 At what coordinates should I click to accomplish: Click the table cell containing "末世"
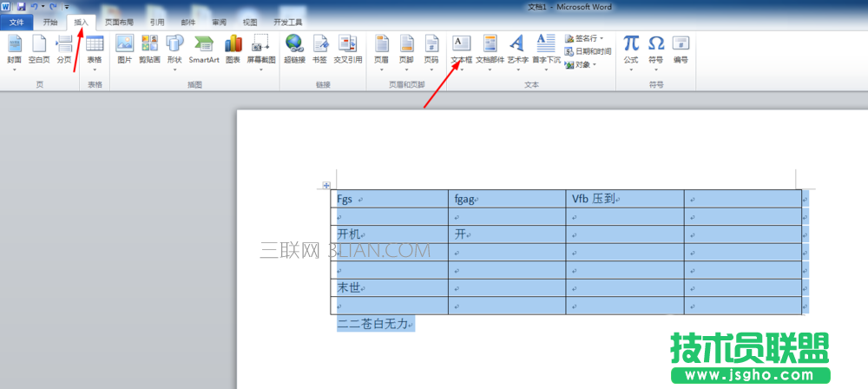tap(389, 287)
